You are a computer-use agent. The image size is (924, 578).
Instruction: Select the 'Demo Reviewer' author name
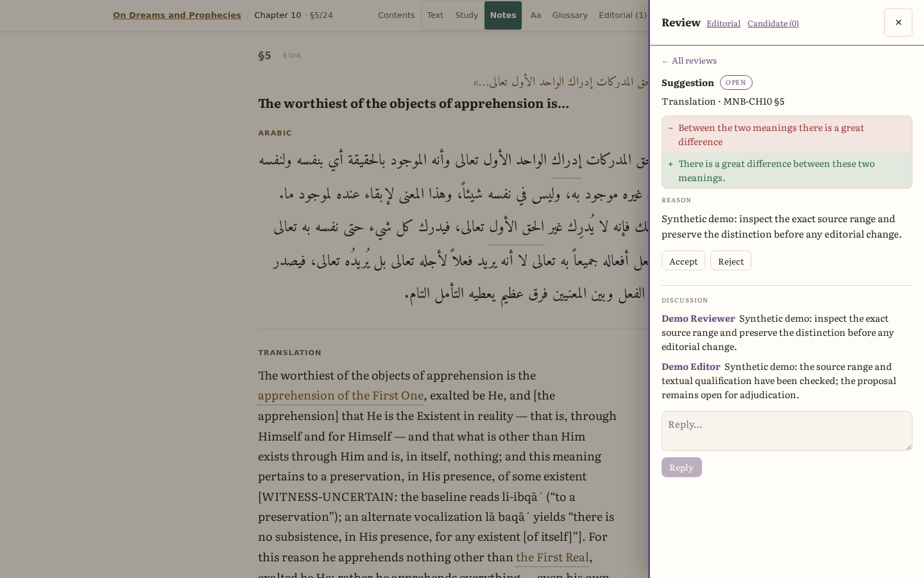click(x=698, y=319)
